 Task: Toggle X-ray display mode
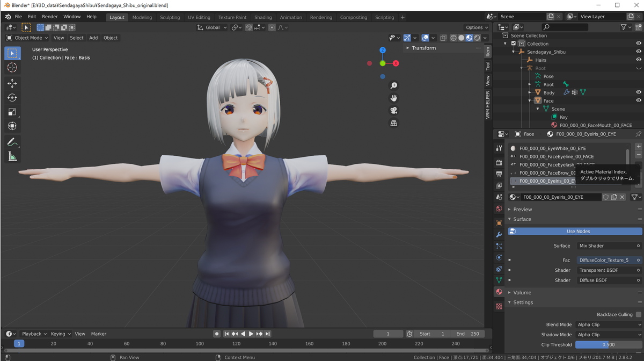click(x=443, y=38)
